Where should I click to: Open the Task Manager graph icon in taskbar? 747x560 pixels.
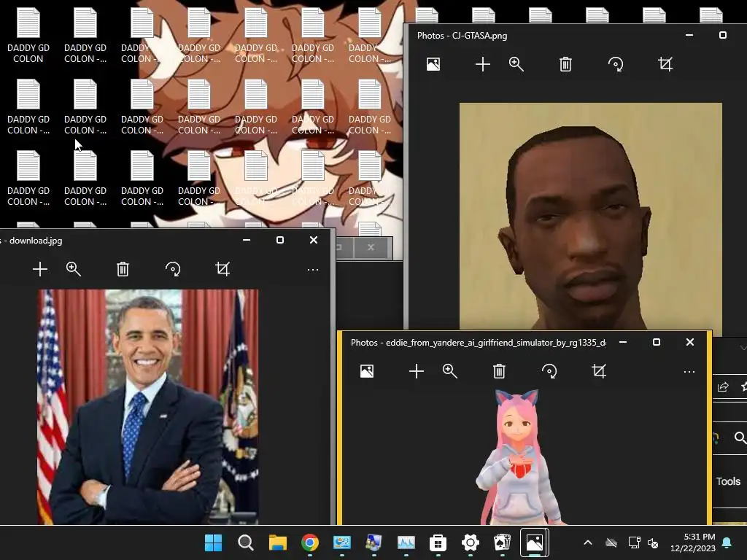pos(406,542)
